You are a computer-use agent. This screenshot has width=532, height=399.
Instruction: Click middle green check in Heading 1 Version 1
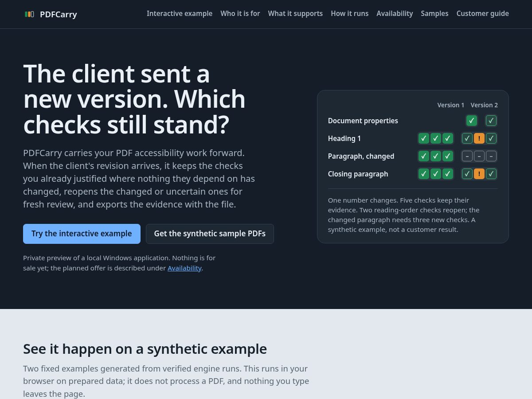coord(436,138)
